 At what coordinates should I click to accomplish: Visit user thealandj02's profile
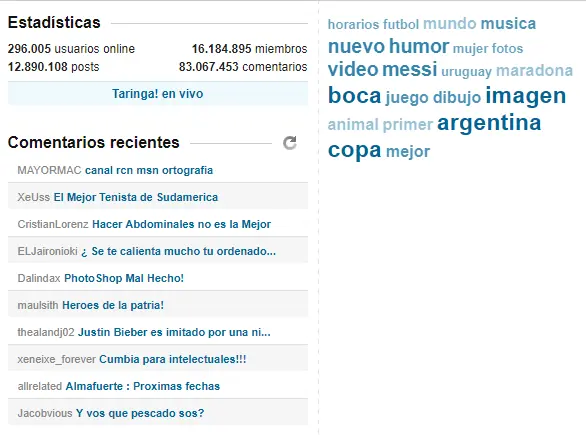point(46,332)
